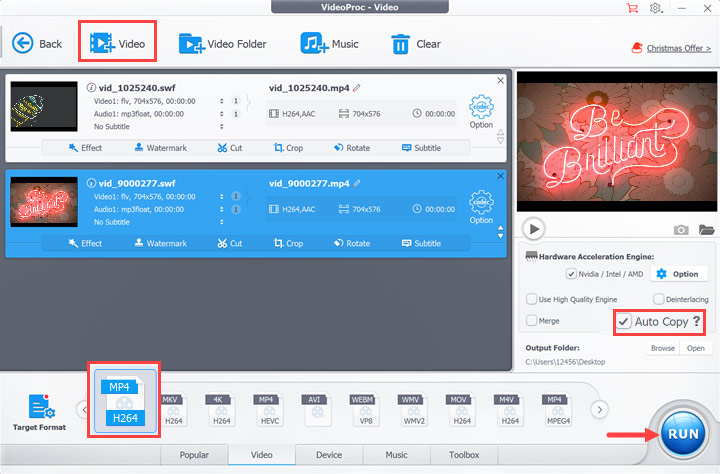Apply Effect to vid_1025240
This screenshot has width=720, height=474.
[85, 148]
